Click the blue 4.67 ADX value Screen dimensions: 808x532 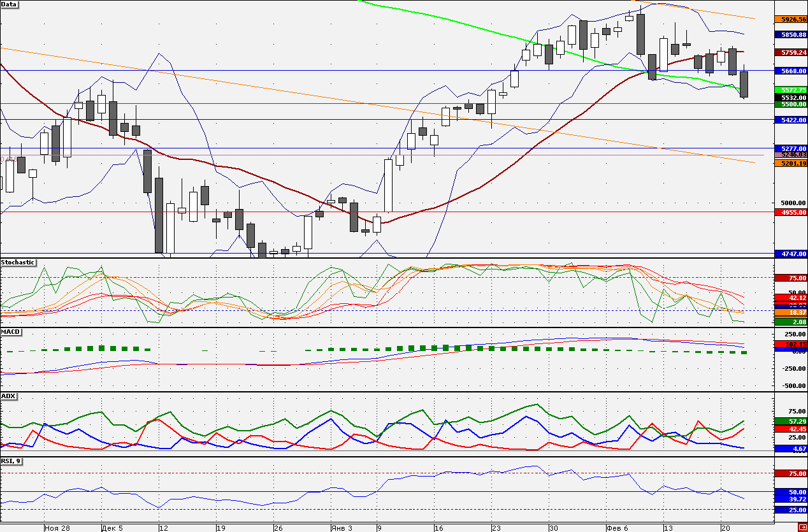coord(790,449)
